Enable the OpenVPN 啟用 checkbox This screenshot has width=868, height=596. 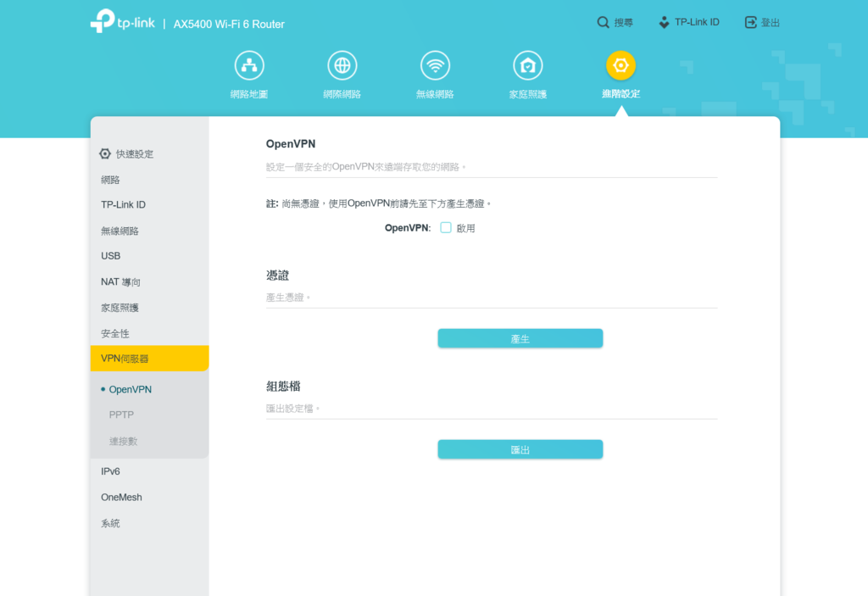[x=446, y=228]
